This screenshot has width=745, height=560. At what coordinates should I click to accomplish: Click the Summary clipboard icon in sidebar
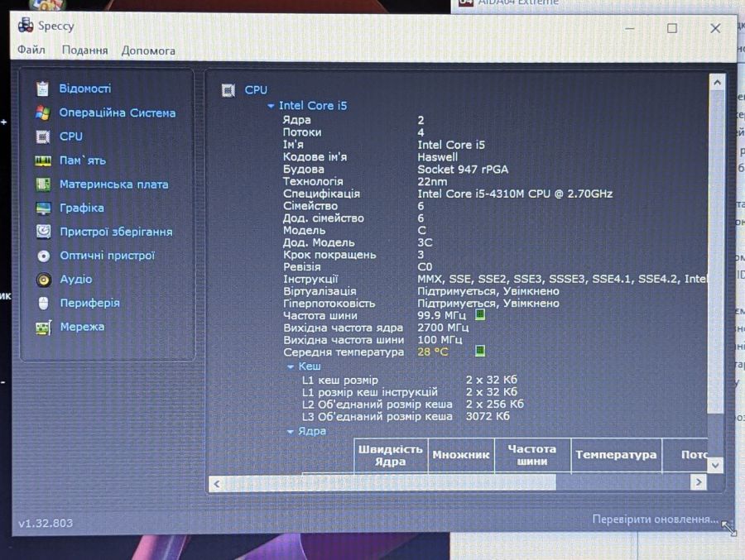click(43, 89)
